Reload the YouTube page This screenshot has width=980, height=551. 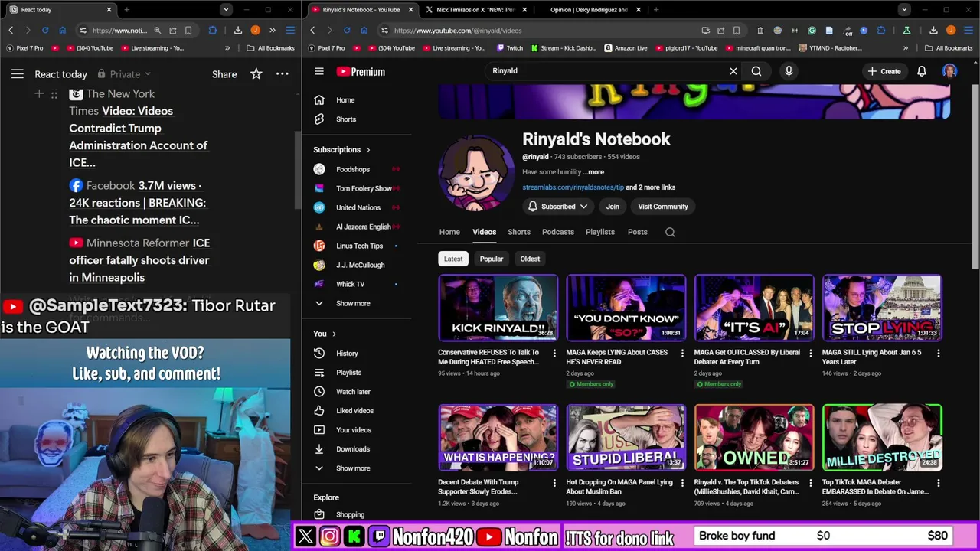tap(346, 31)
